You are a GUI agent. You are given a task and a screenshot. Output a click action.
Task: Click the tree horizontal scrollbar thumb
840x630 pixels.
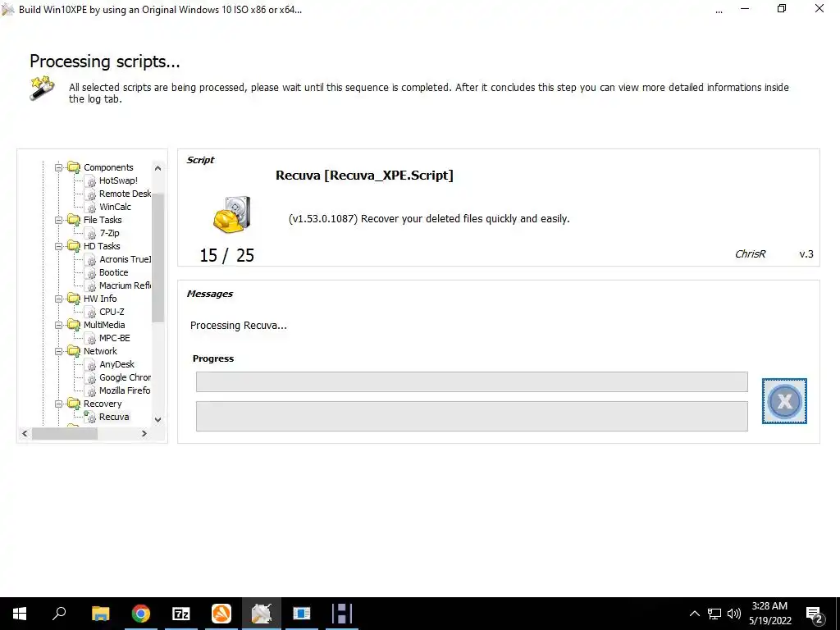(65, 433)
